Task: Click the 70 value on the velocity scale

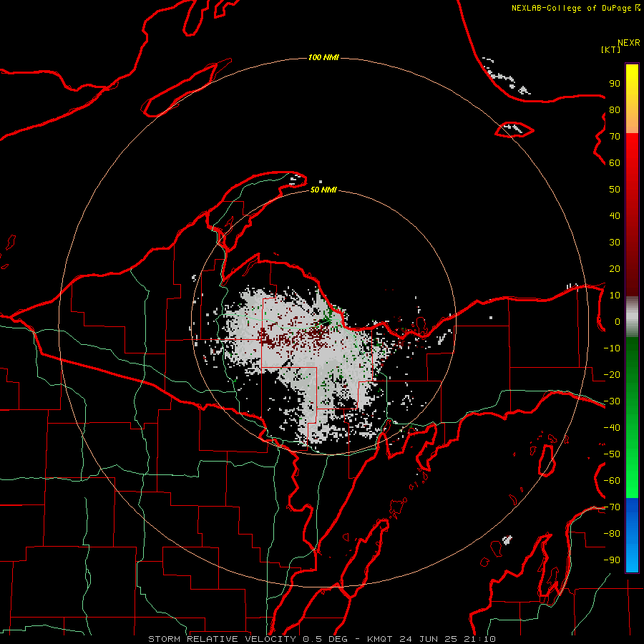Action: [615, 137]
